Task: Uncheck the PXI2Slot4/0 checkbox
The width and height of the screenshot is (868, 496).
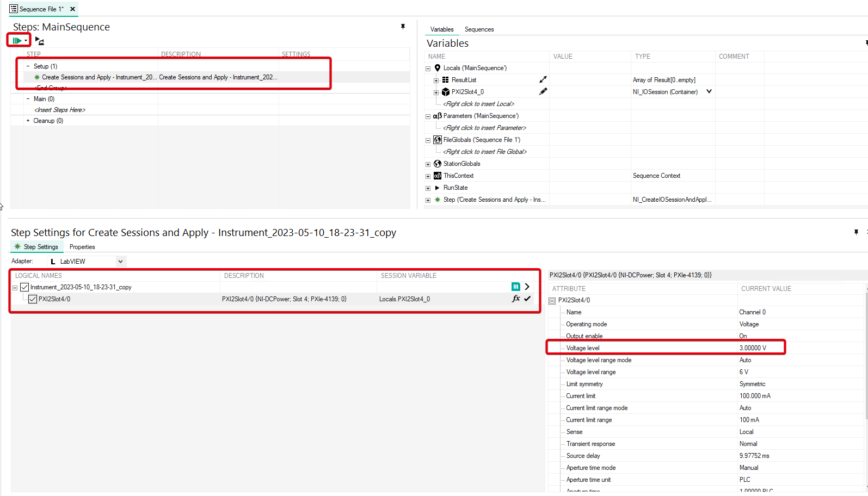Action: coord(33,299)
